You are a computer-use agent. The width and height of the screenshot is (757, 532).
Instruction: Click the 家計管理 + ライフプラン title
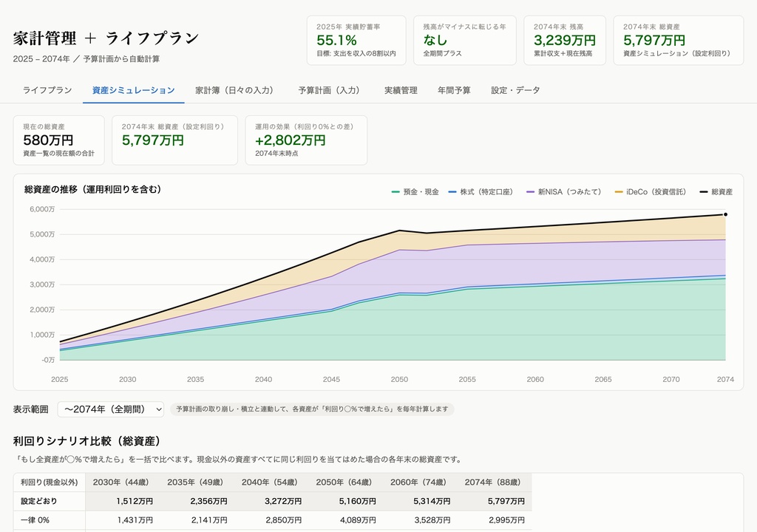(x=106, y=38)
